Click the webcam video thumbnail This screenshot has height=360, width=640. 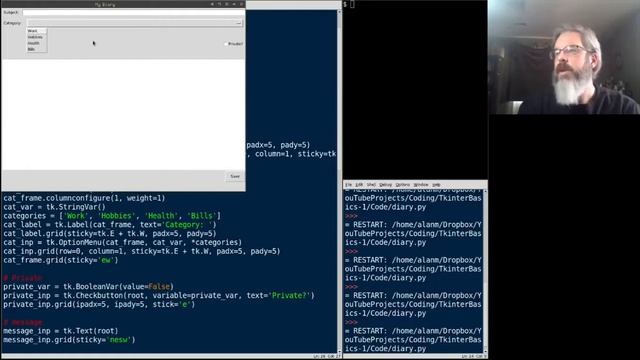click(564, 57)
